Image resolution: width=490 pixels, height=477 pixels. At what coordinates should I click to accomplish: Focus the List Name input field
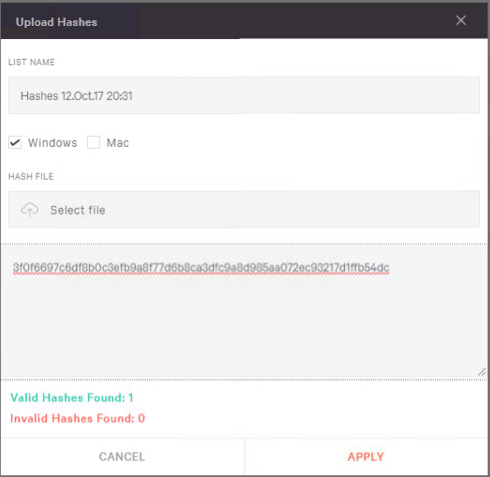click(x=244, y=95)
